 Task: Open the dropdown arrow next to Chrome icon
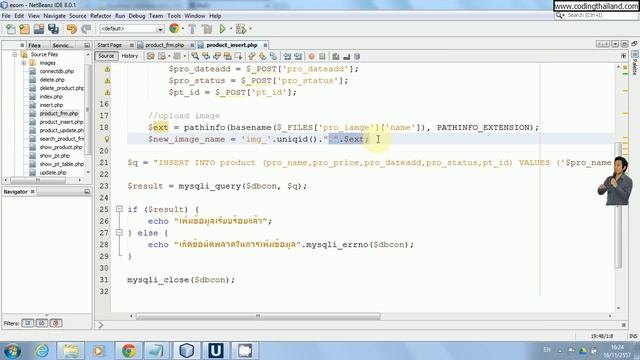pos(182,29)
